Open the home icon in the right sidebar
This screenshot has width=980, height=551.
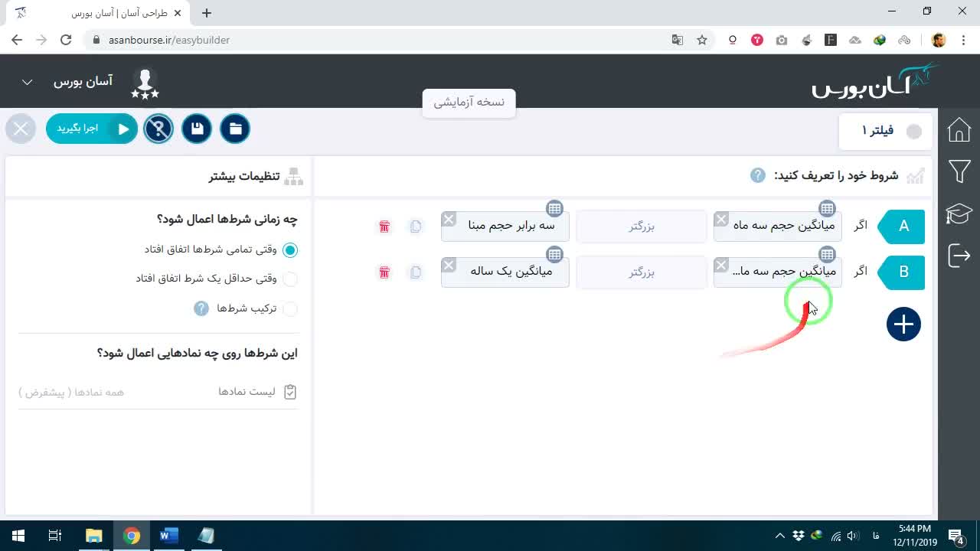pyautogui.click(x=959, y=130)
